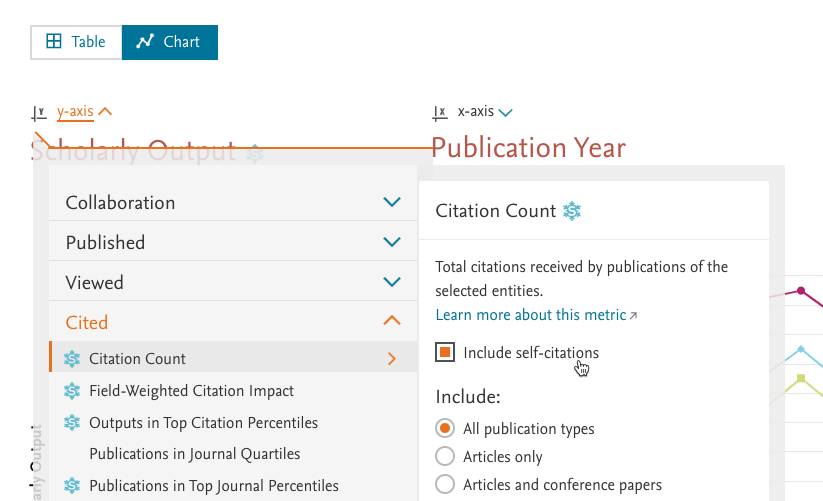
Task: Click the light blue diamond data point
Action: coord(800,349)
